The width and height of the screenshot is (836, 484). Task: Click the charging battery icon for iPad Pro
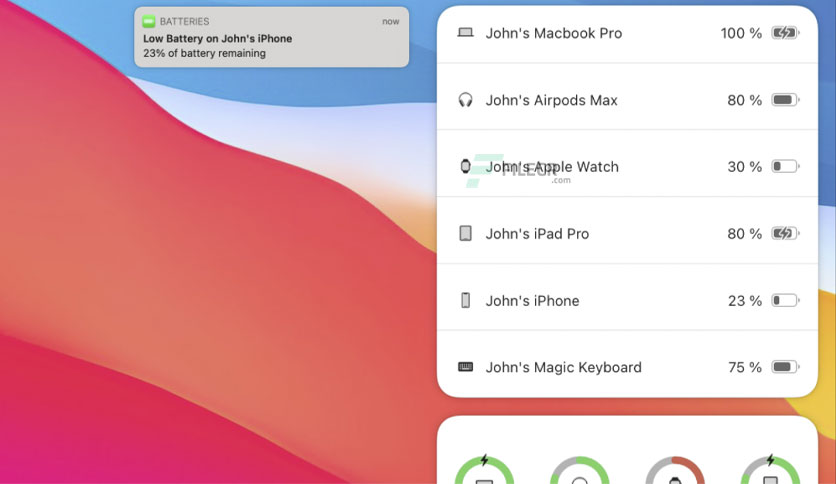tap(785, 233)
